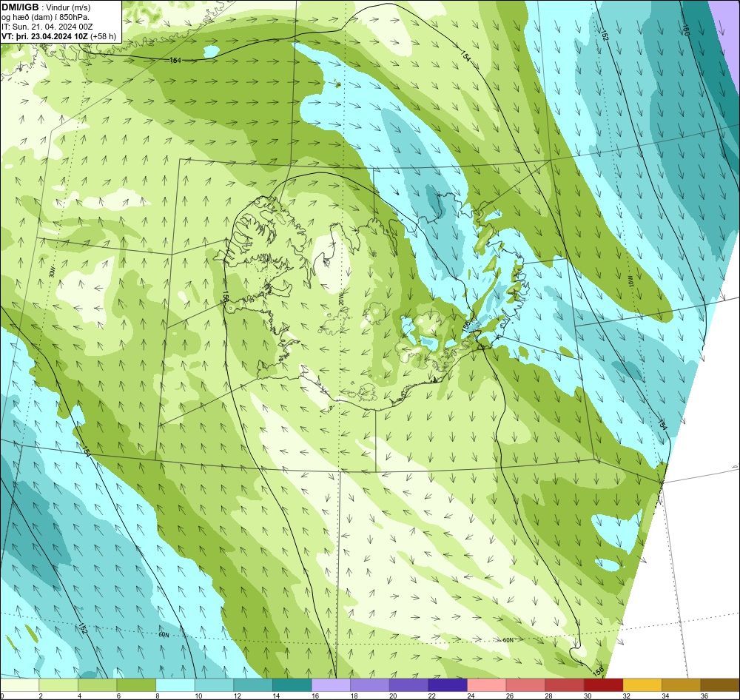This screenshot has height=700, width=740.
Task: Pick the 2–4 m/s light green legend swatch
Action: coord(58,685)
